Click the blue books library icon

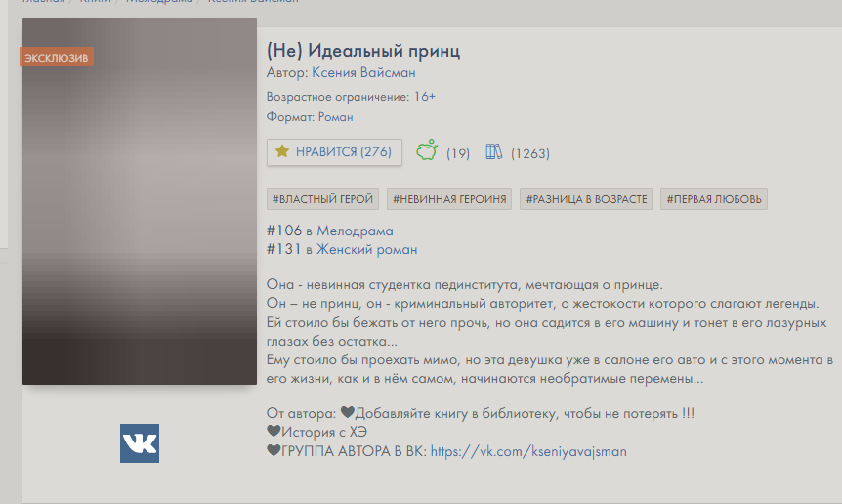493,151
